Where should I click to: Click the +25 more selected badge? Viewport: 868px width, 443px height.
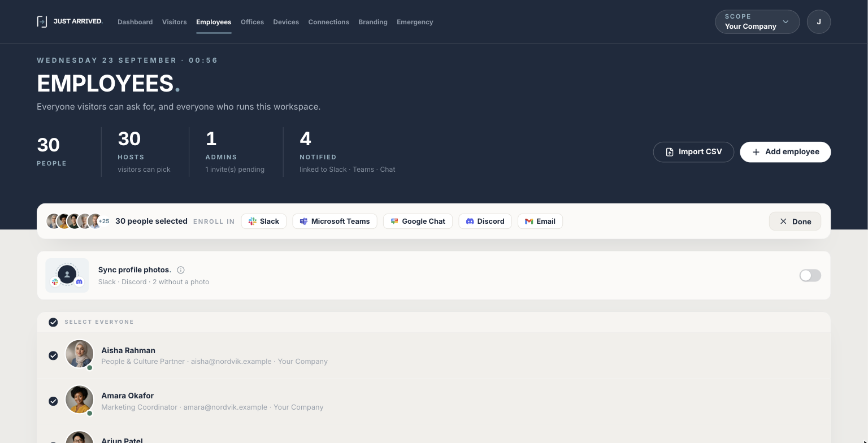[104, 221]
